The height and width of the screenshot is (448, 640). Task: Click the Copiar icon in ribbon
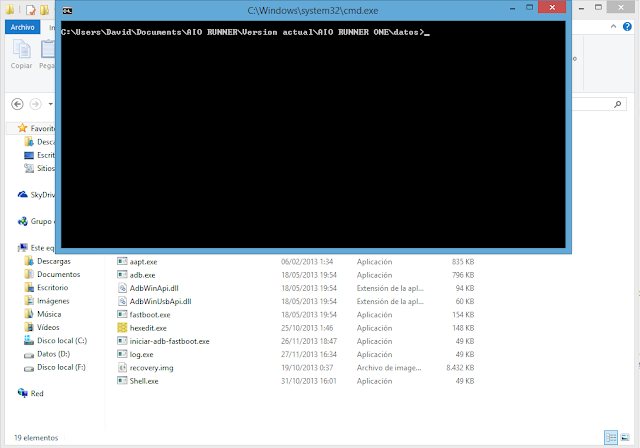[x=21, y=49]
